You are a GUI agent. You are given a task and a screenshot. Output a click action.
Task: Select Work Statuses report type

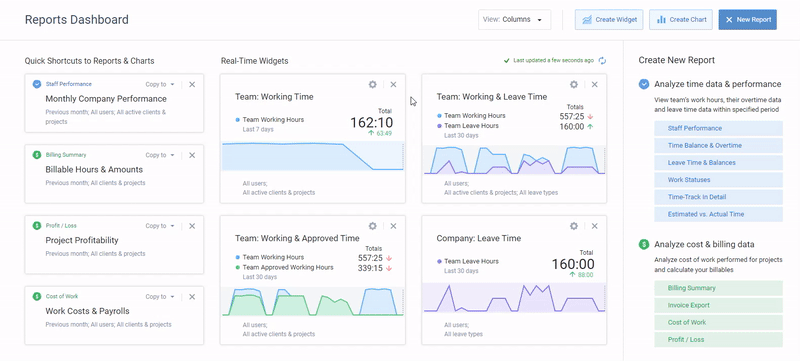click(718, 180)
